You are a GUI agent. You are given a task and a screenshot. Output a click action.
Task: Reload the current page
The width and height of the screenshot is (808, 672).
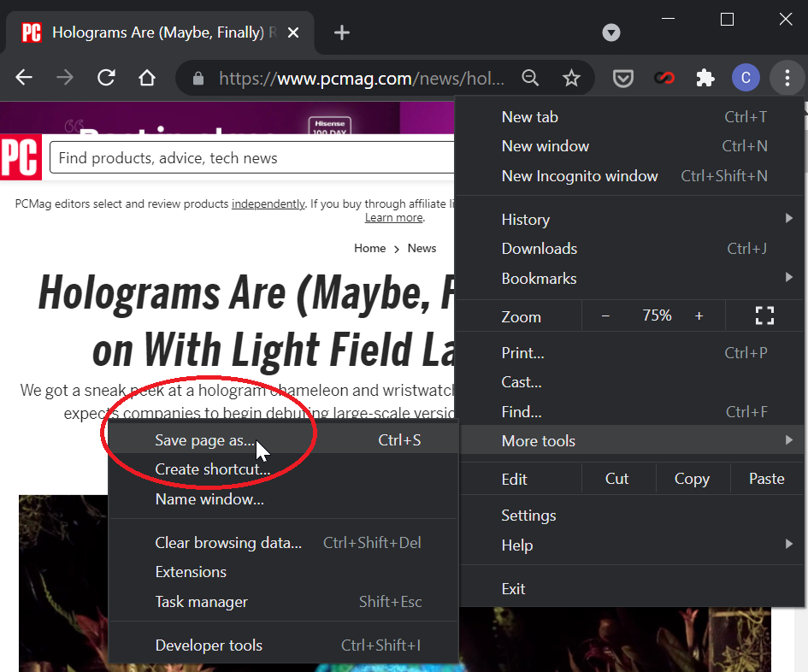(106, 78)
